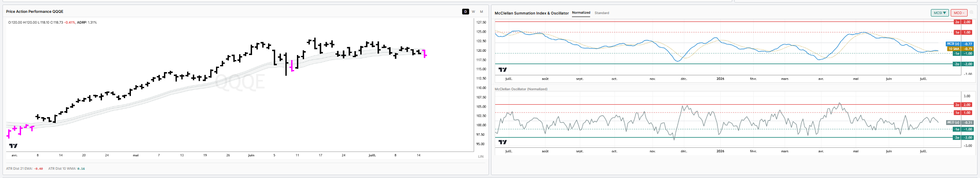Click the 'juill.' date label on the price chart
The image size is (980, 178).
372,155
